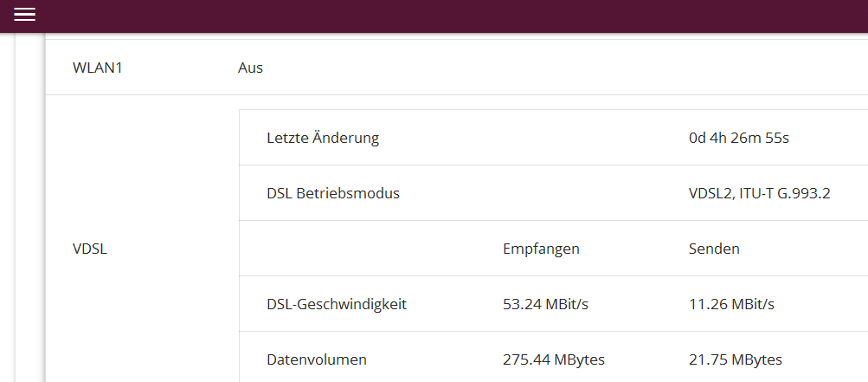Click the 21.75 MBytes sent volume
Image resolution: width=868 pixels, height=382 pixels.
(x=735, y=359)
